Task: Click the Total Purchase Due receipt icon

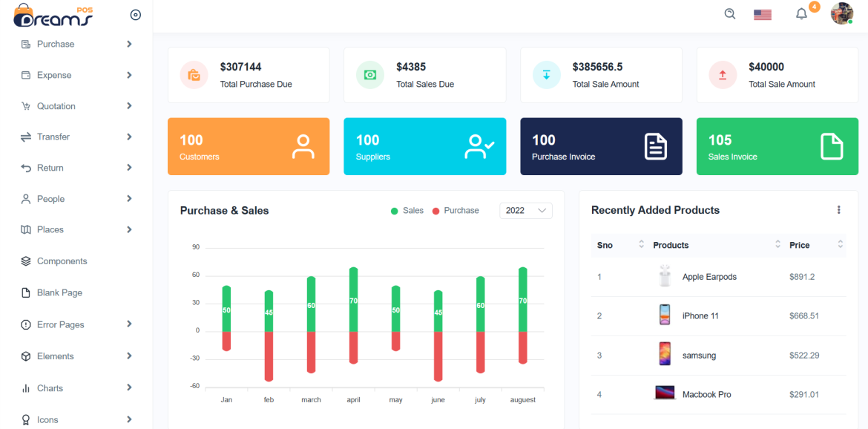Action: click(194, 75)
